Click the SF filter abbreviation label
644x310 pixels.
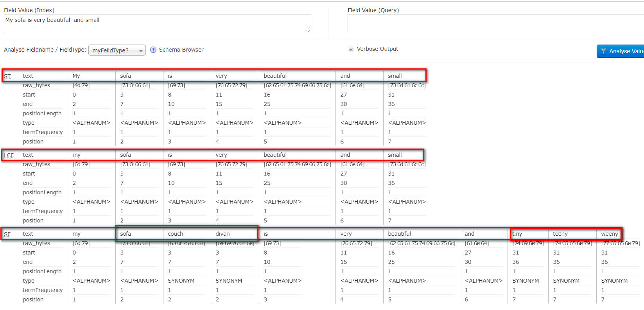click(x=7, y=234)
